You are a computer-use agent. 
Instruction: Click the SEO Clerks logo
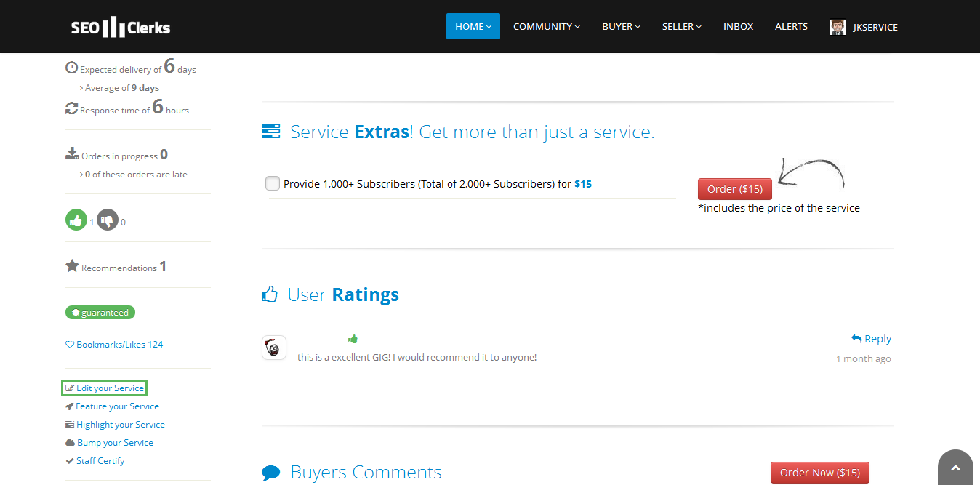point(121,28)
